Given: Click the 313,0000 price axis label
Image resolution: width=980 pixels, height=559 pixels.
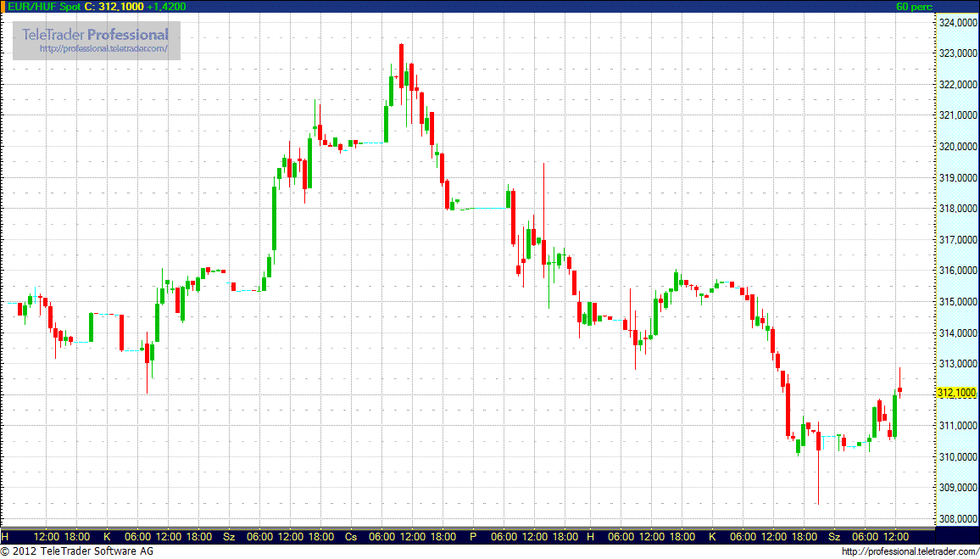Looking at the screenshot, I should 957,364.
